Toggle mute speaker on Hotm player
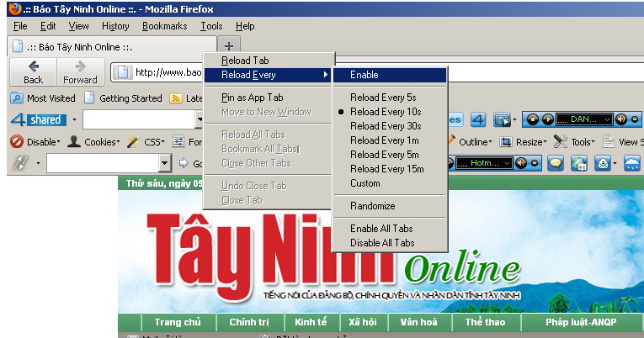This screenshot has height=338, width=644. click(x=521, y=163)
